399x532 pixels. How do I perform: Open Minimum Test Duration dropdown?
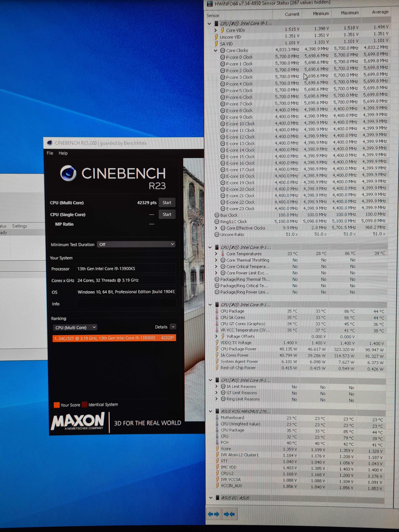(136, 244)
